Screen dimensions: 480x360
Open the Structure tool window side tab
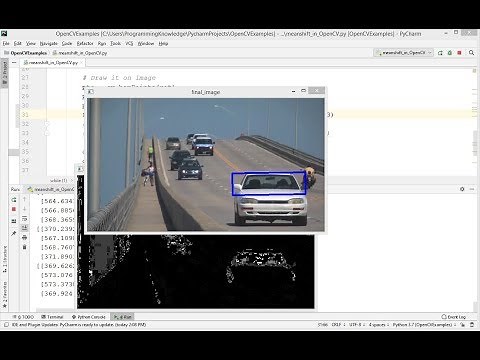pyautogui.click(x=5, y=259)
